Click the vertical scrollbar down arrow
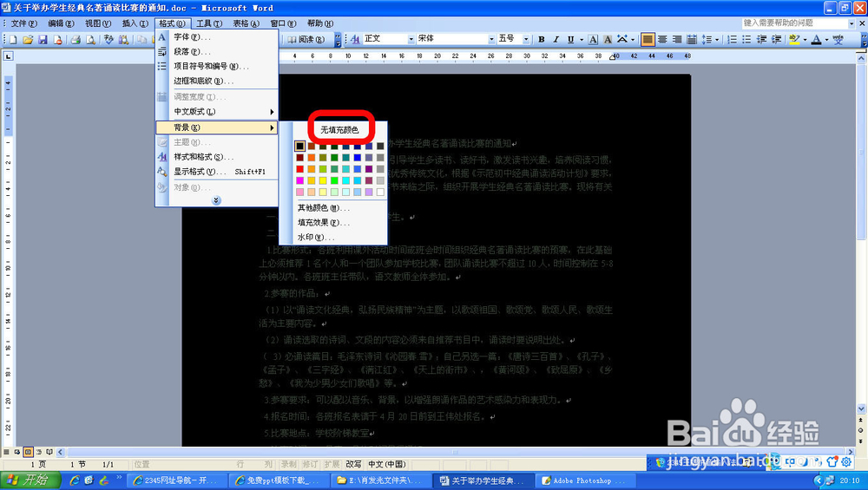 pyautogui.click(x=861, y=408)
